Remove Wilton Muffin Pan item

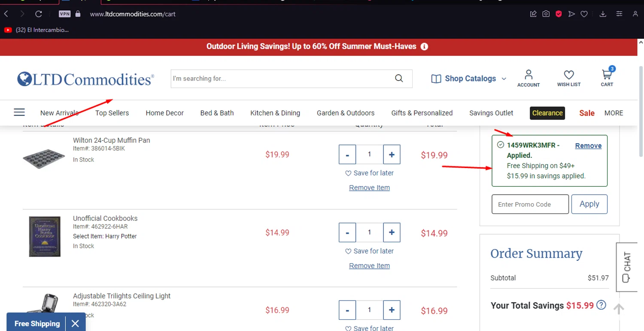(x=369, y=188)
